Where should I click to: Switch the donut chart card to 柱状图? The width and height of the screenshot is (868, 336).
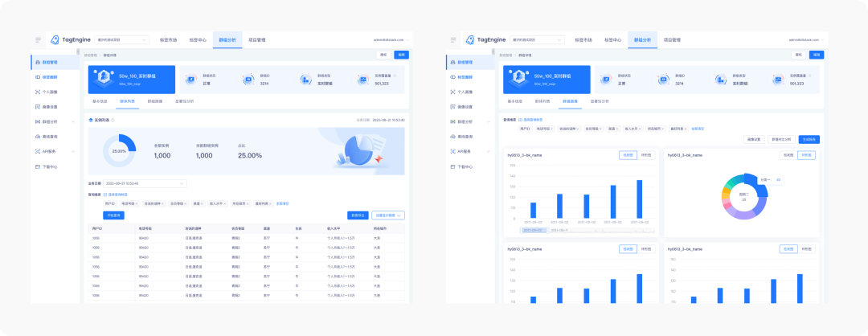point(788,156)
